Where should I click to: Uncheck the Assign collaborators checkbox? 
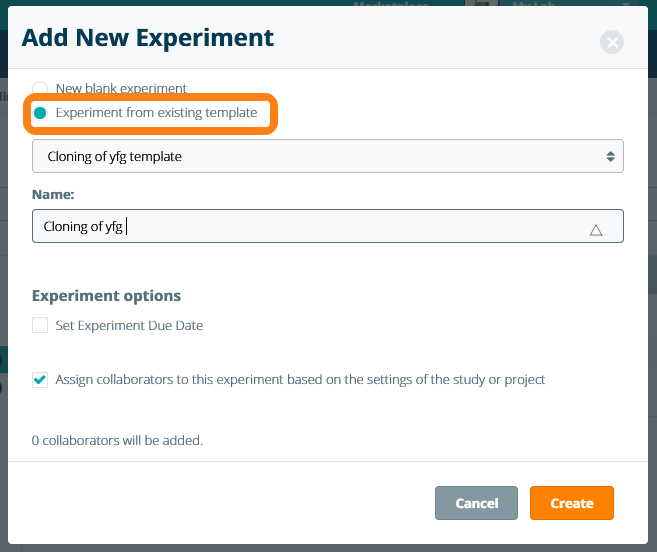tap(40, 380)
